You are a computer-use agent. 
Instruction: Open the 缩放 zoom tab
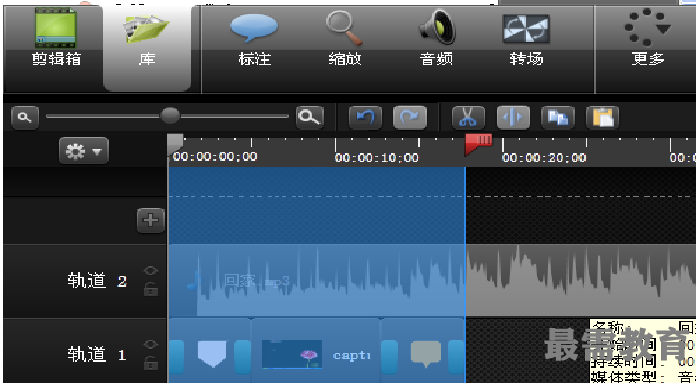(x=344, y=40)
